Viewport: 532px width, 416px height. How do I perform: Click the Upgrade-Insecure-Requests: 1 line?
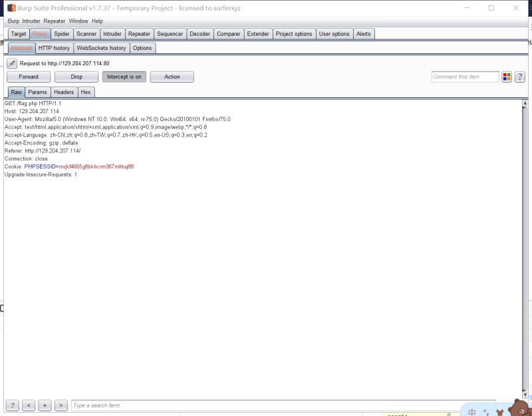[x=41, y=174]
